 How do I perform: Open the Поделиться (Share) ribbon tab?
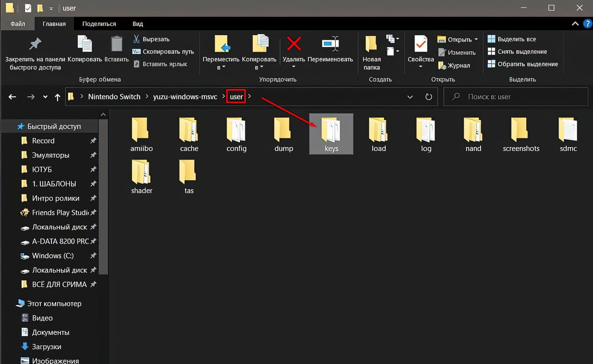click(x=99, y=24)
